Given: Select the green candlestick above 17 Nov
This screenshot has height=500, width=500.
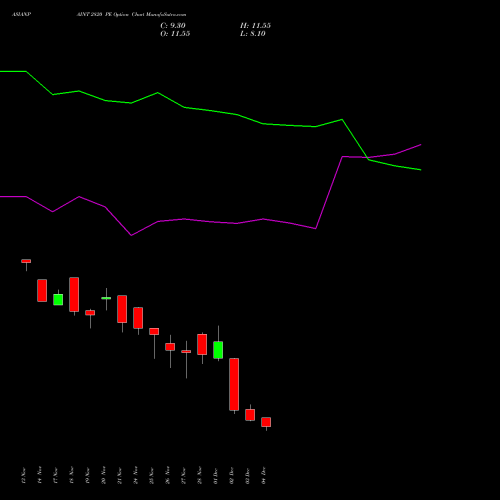Looking at the screenshot, I should [x=58, y=299].
